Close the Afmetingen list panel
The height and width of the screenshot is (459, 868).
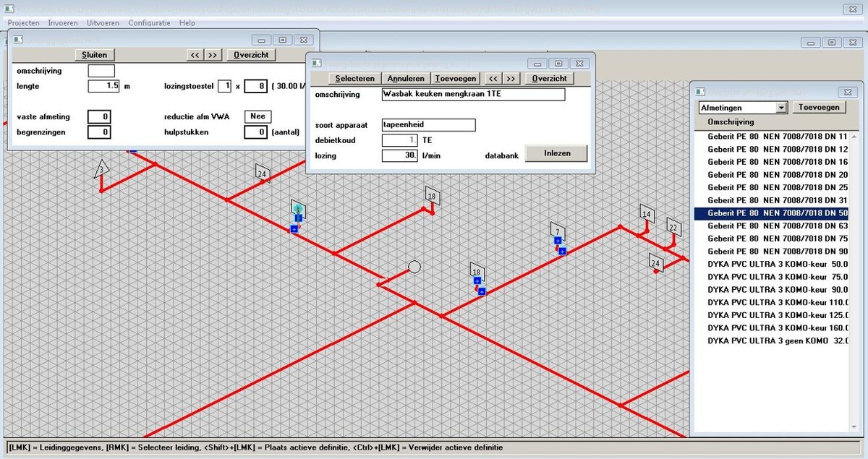pos(847,92)
